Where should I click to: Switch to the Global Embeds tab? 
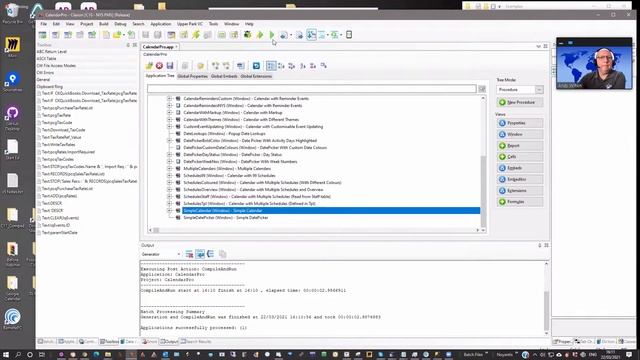coord(224,76)
